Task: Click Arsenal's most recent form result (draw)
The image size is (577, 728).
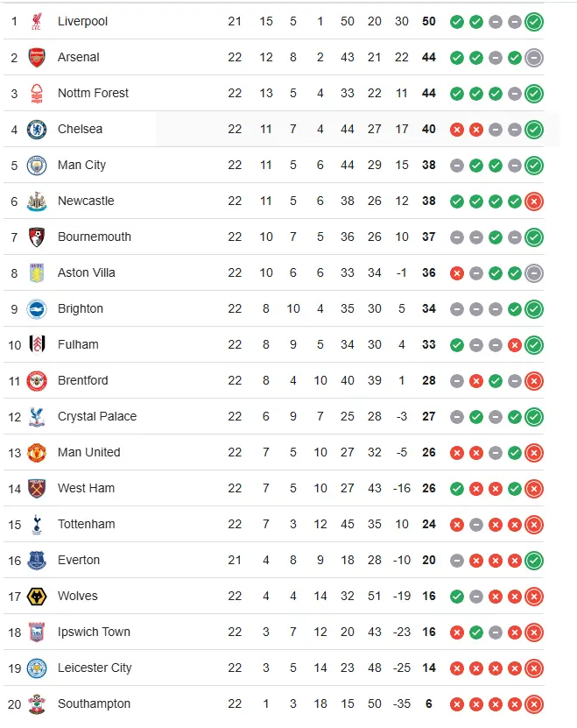Action: click(534, 58)
